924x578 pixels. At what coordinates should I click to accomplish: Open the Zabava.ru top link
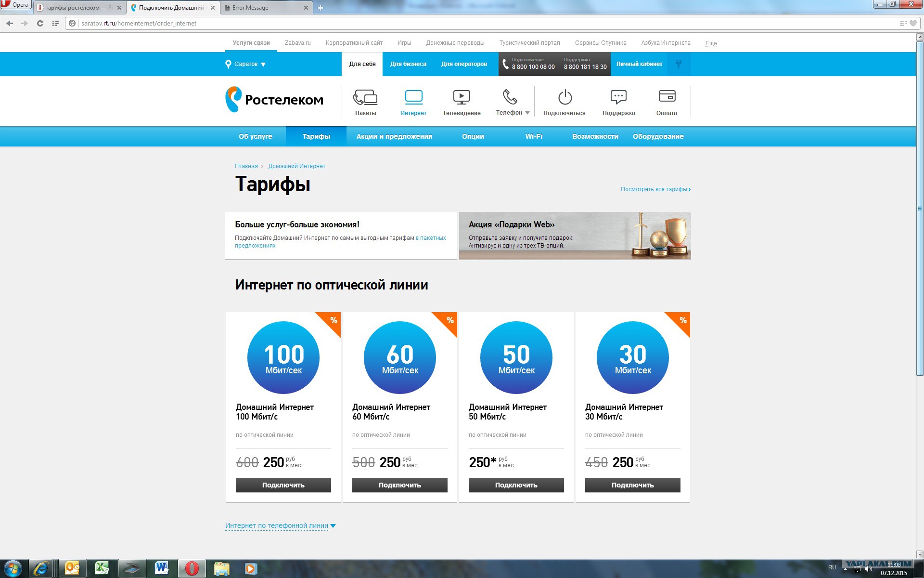click(297, 43)
